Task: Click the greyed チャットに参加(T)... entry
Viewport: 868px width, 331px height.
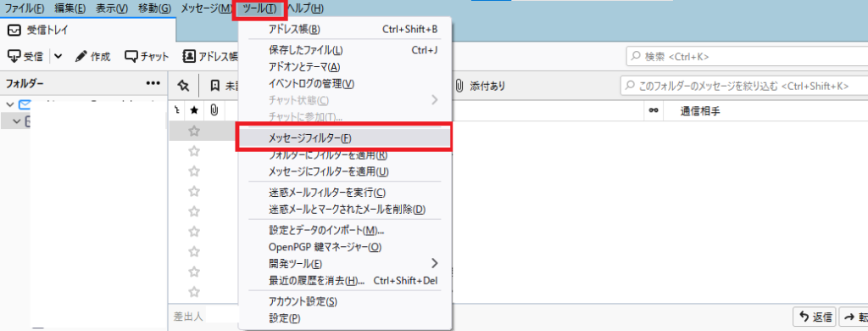Action: 345,117
